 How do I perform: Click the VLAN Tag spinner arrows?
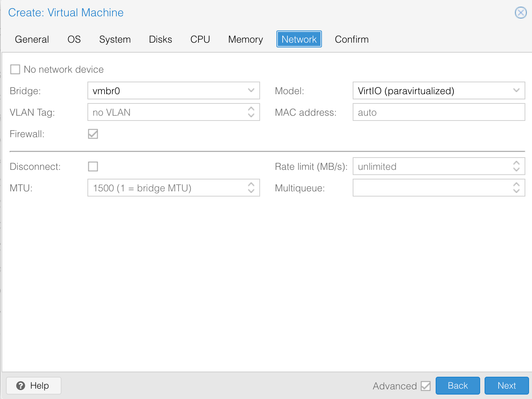click(x=251, y=112)
